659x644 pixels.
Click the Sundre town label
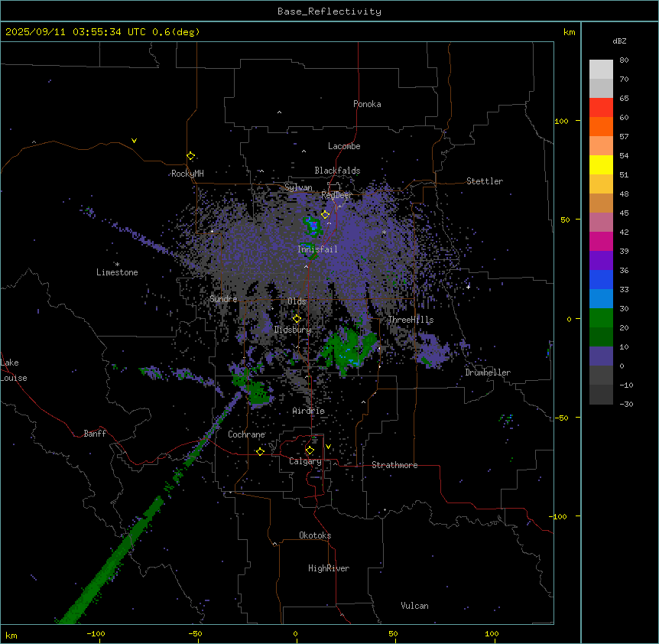[x=223, y=299]
